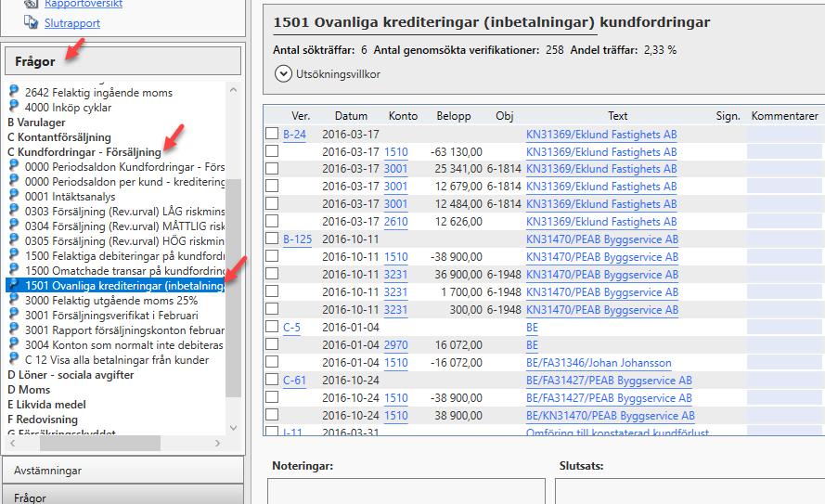Click the pin icon beside 0000 Periodsaldon per kund
Image resolution: width=825 pixels, height=504 pixels.
click(x=14, y=180)
